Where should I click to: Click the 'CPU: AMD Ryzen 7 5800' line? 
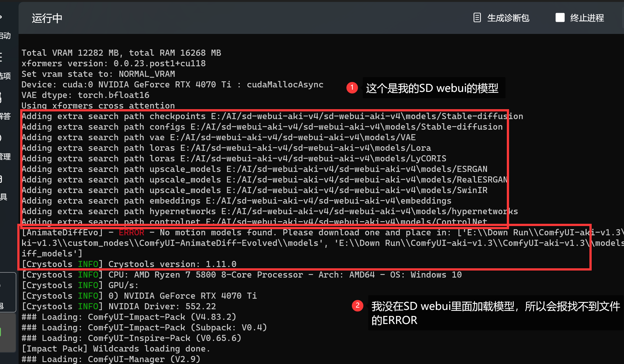point(242,275)
